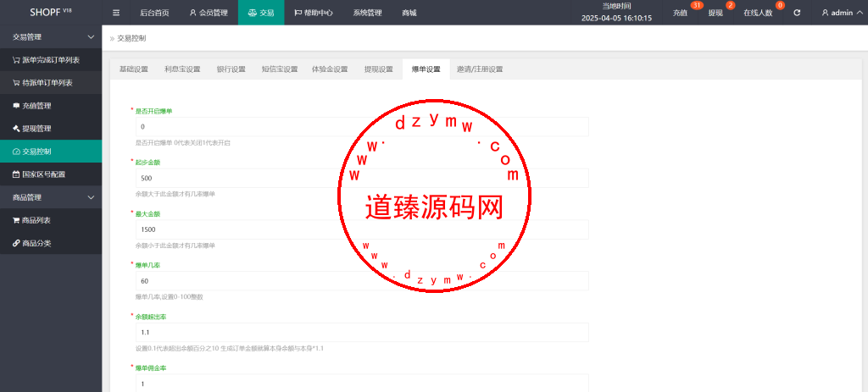
Task: Click the 爆单佣金率 input field
Action: coord(362,384)
